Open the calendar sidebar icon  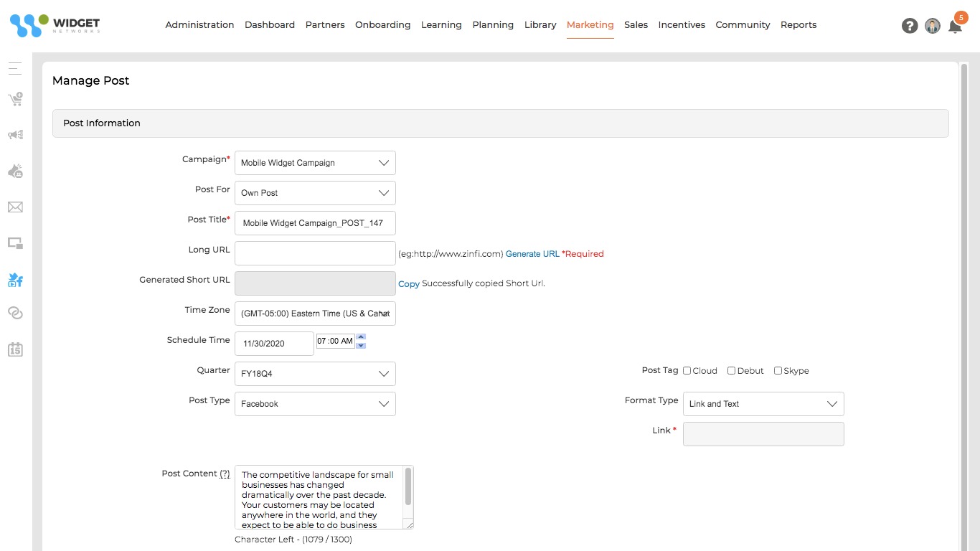click(15, 349)
